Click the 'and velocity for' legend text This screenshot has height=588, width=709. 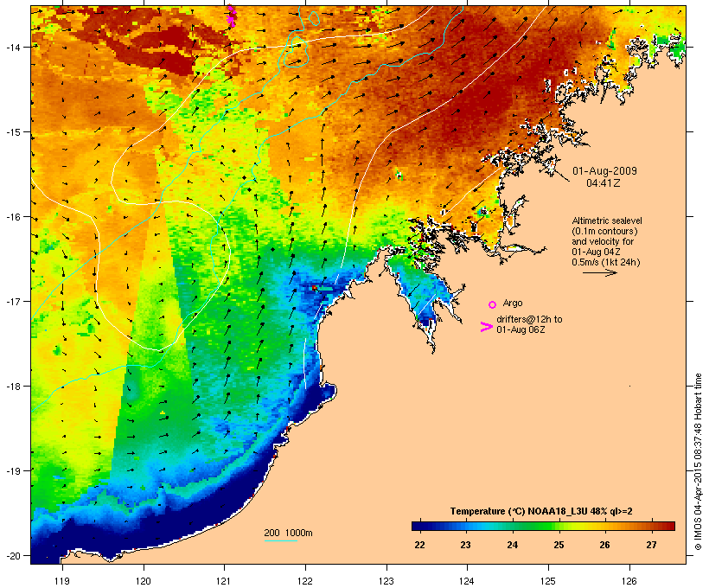click(603, 241)
